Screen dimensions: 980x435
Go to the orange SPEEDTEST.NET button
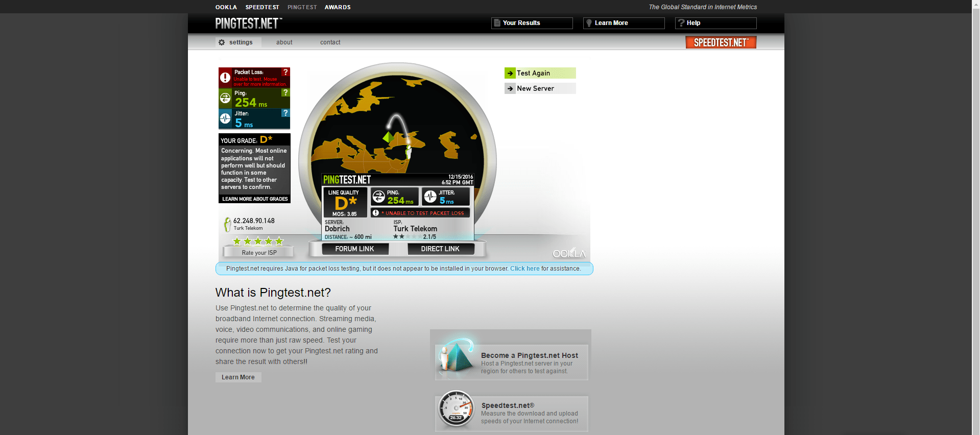click(x=721, y=42)
